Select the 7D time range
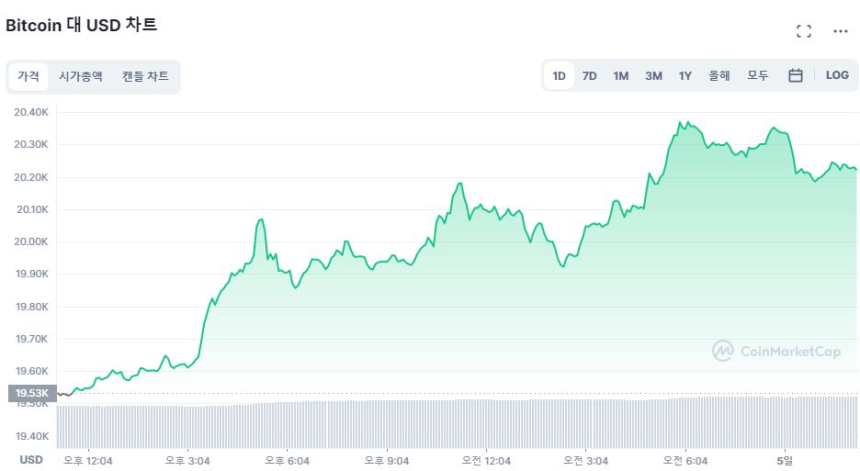The height and width of the screenshot is (471, 860). 590,76
